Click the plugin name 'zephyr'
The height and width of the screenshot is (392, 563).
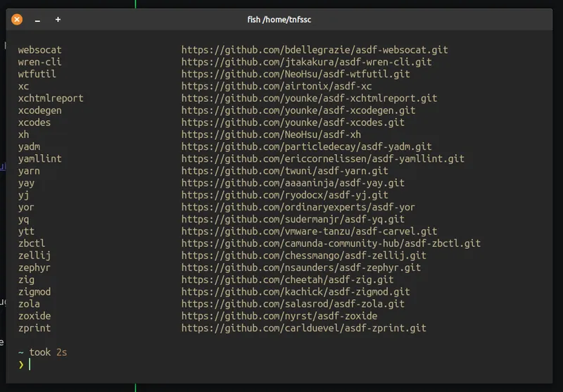click(34, 268)
